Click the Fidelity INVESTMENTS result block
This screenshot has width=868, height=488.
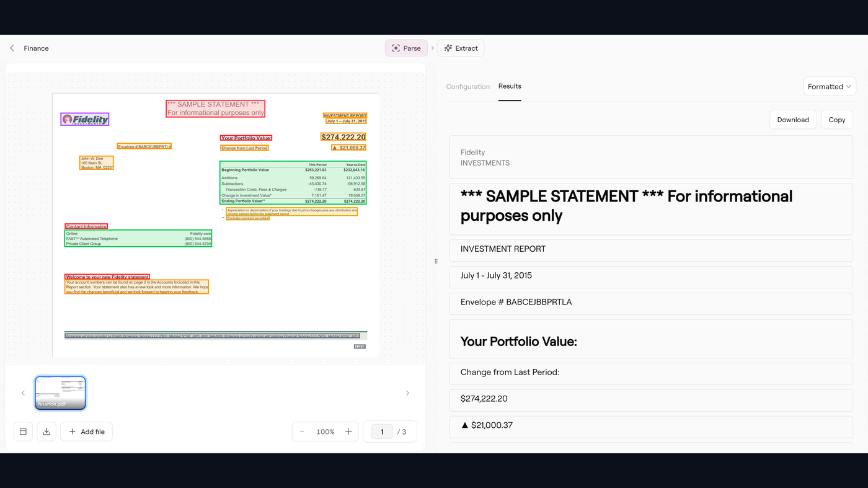651,157
